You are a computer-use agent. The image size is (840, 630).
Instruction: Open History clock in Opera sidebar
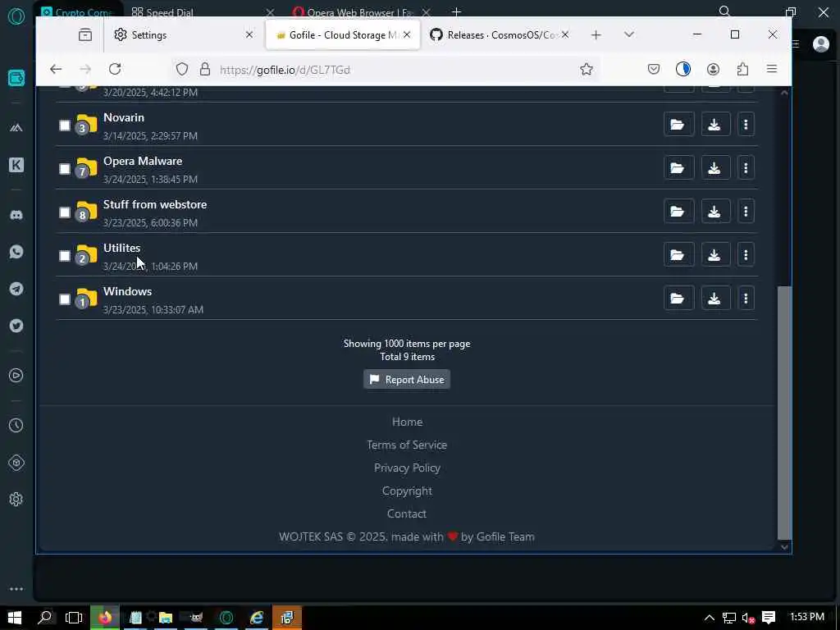16,426
